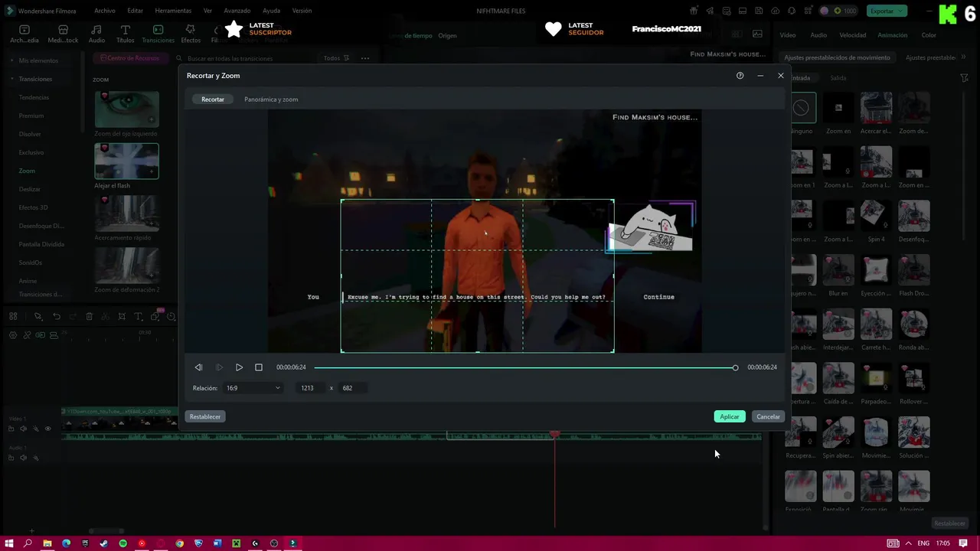Open the Media stock tab icon
Viewport: 980px width, 551px height.
pos(63,34)
